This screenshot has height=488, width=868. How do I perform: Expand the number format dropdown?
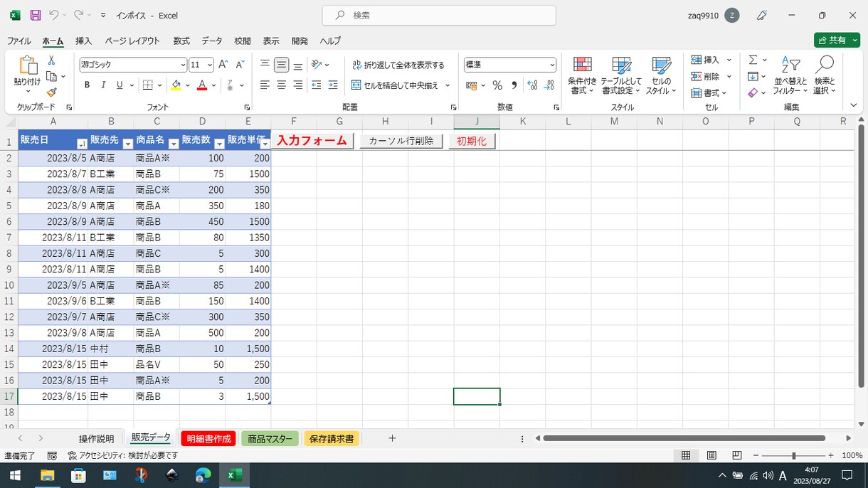(x=552, y=65)
